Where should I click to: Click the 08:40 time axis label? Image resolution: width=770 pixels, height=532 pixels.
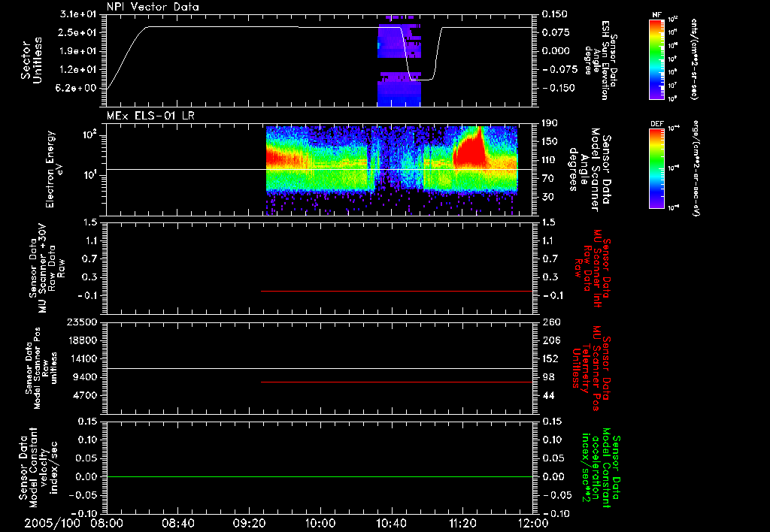(178, 523)
